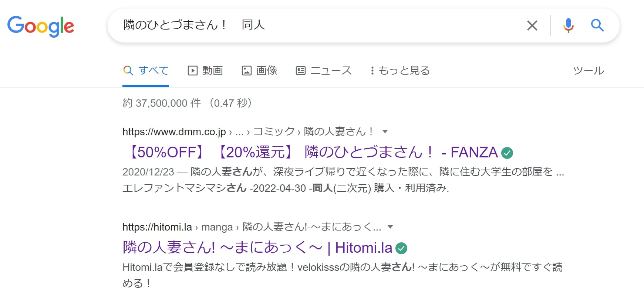Viewport: 644px width, 300px height.
Task: Start voice search with microphone icon
Action: tap(568, 25)
